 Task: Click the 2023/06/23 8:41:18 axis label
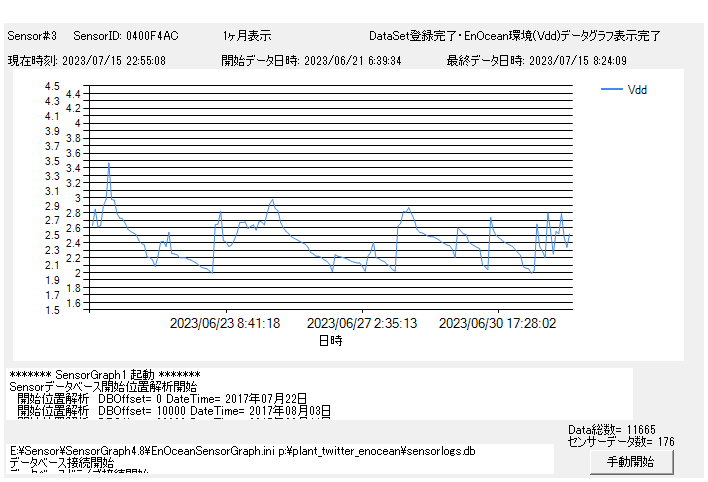coord(225,324)
